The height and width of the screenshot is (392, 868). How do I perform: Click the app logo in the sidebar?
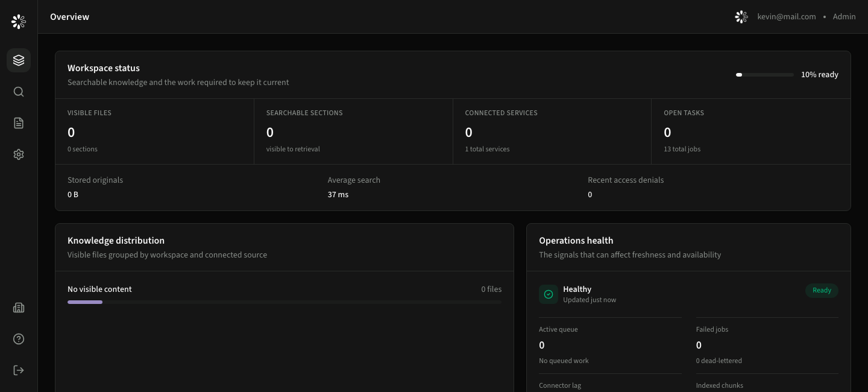tap(19, 22)
